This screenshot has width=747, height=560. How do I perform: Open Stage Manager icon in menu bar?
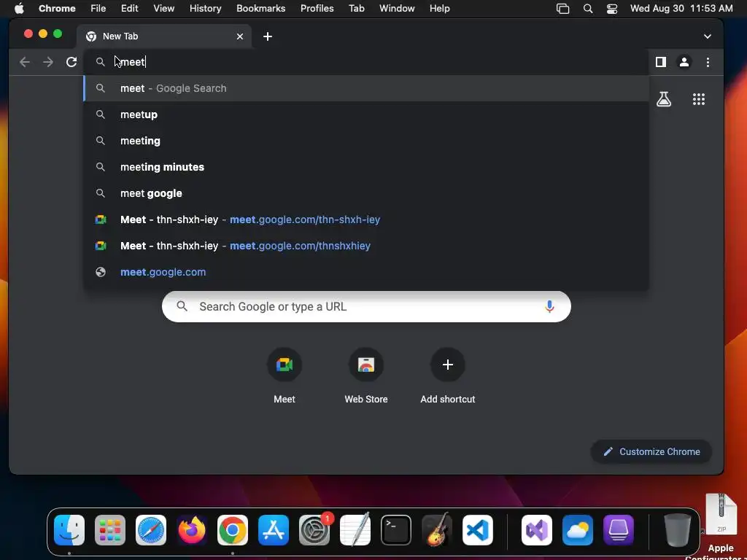[x=562, y=9]
